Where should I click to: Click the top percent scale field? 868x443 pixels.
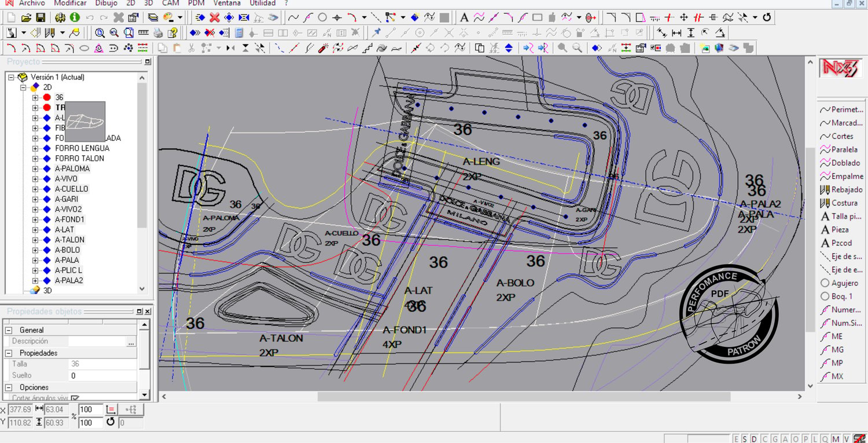point(90,410)
